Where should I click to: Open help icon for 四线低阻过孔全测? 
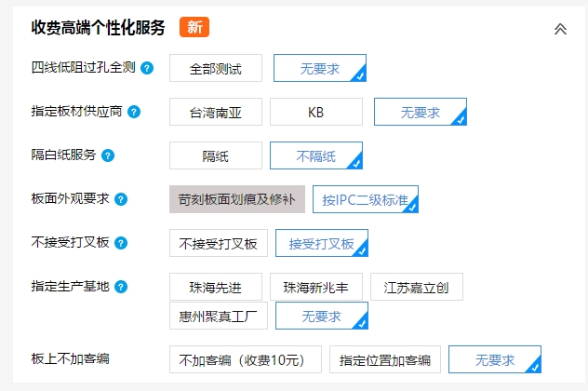click(147, 68)
